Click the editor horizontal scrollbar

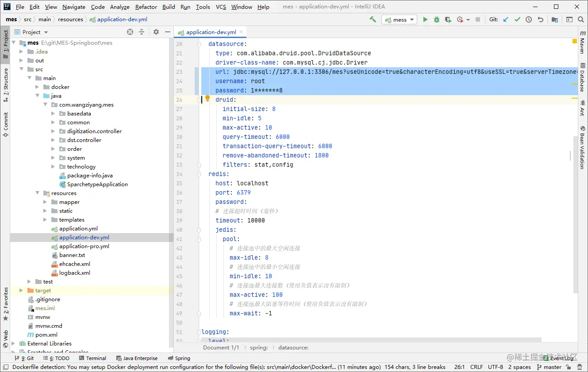pos(371,340)
